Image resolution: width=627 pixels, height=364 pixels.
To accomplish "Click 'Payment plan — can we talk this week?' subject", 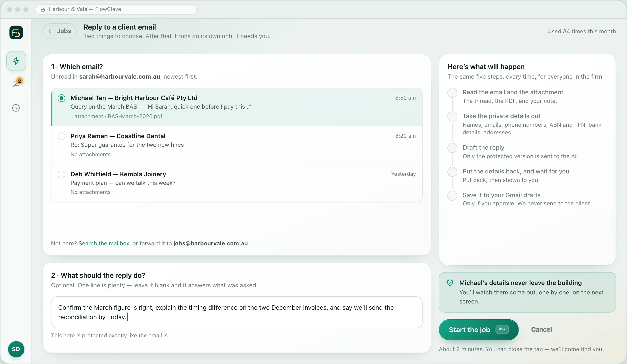I will 123,183.
